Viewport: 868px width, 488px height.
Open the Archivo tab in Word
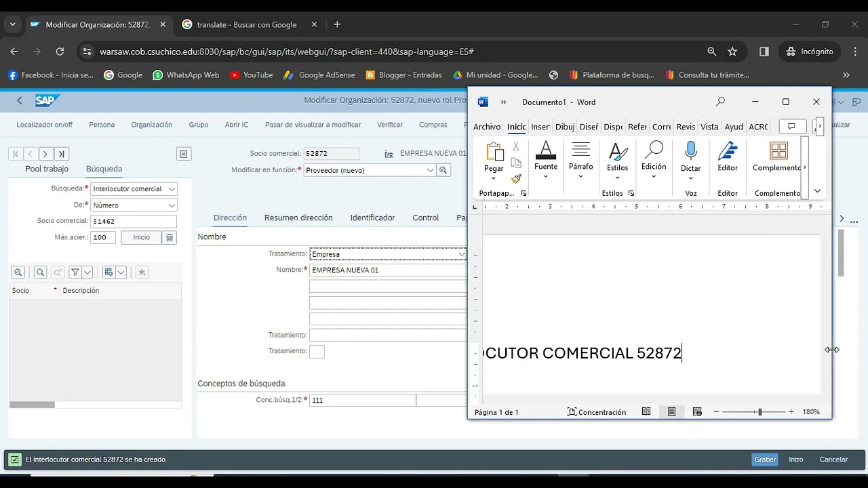487,127
